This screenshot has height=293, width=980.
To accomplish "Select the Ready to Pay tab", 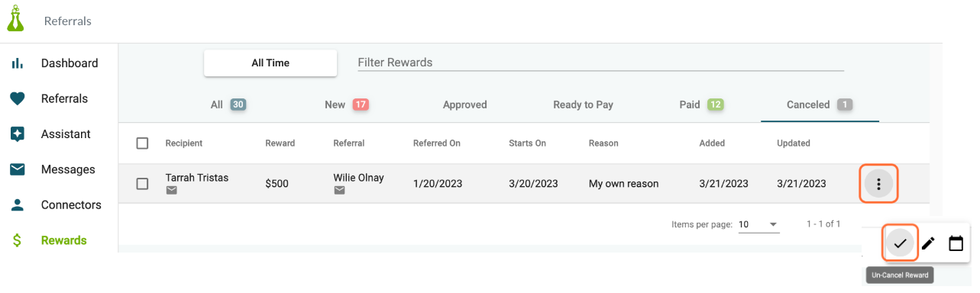I will 583,105.
